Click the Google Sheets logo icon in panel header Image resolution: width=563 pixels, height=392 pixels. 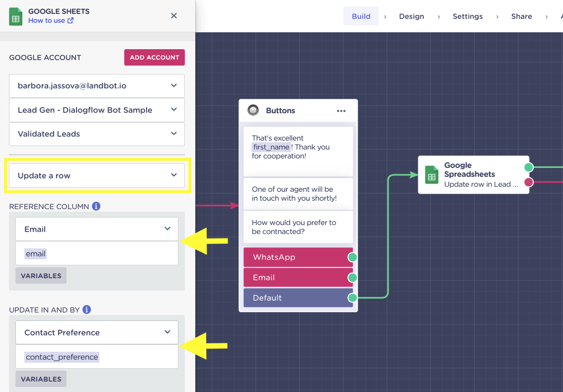[15, 16]
